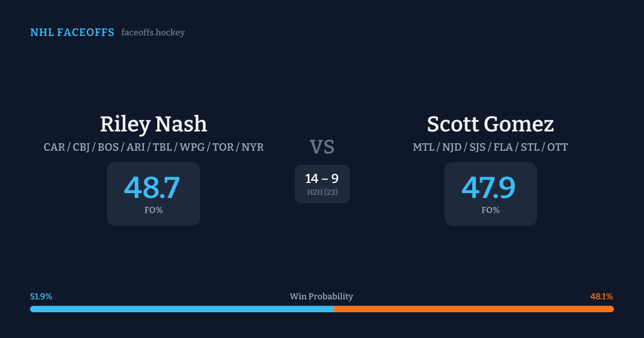Click the NHL FACEOFFS logo title
The height and width of the screenshot is (338, 644).
(x=72, y=33)
